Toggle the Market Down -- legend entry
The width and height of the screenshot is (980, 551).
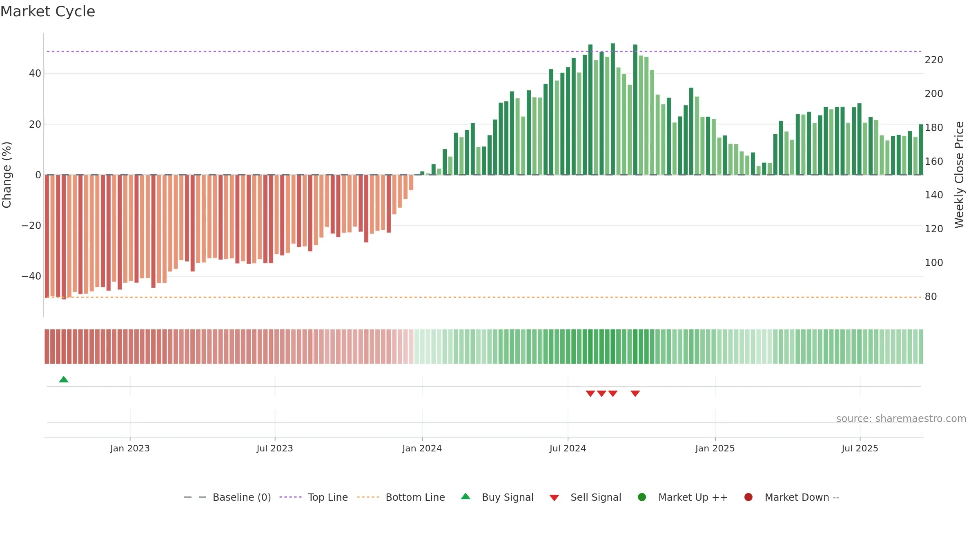click(792, 497)
